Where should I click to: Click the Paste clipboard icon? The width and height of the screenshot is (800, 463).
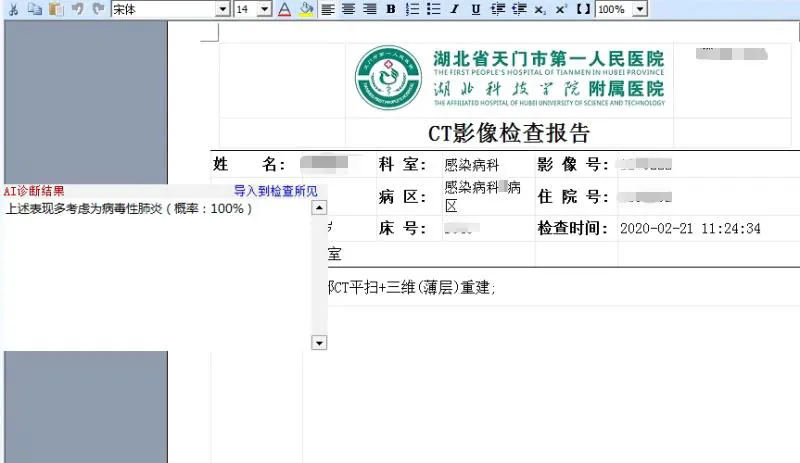pos(57,9)
